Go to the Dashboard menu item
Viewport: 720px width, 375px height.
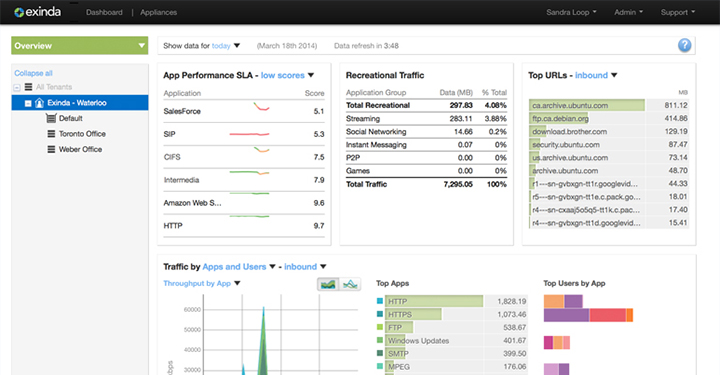tap(104, 12)
